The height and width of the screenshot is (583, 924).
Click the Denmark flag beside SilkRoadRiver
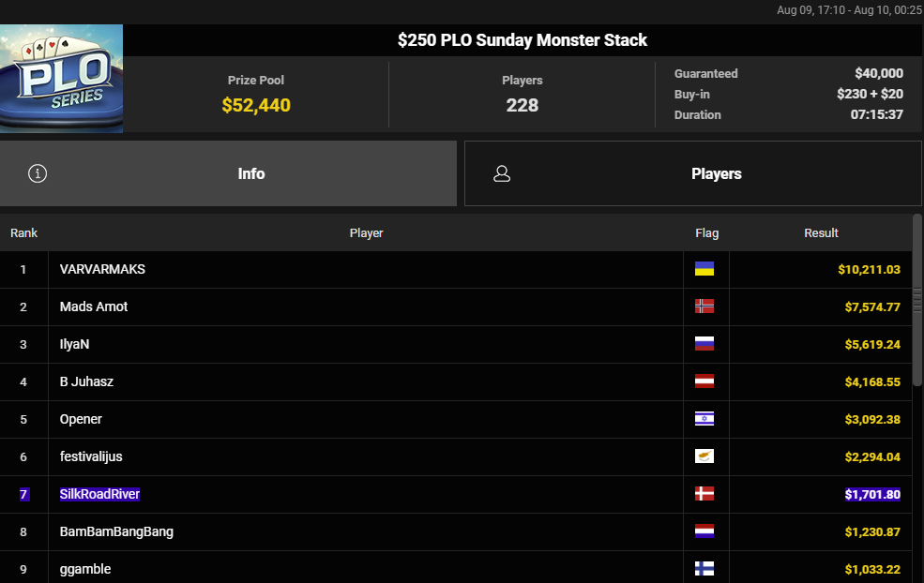tap(704, 494)
